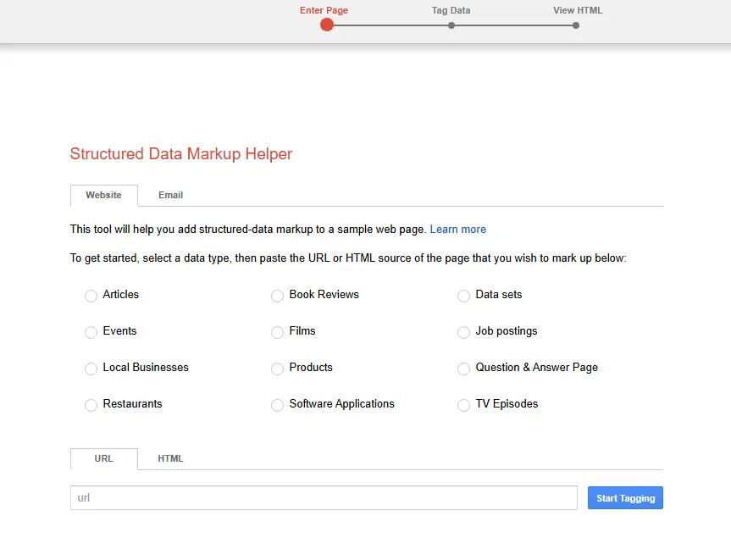Switch to the Email tab

(170, 196)
